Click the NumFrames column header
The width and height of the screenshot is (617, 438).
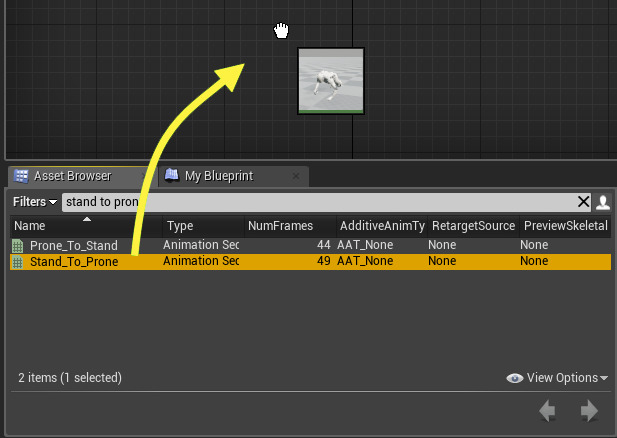[x=280, y=226]
